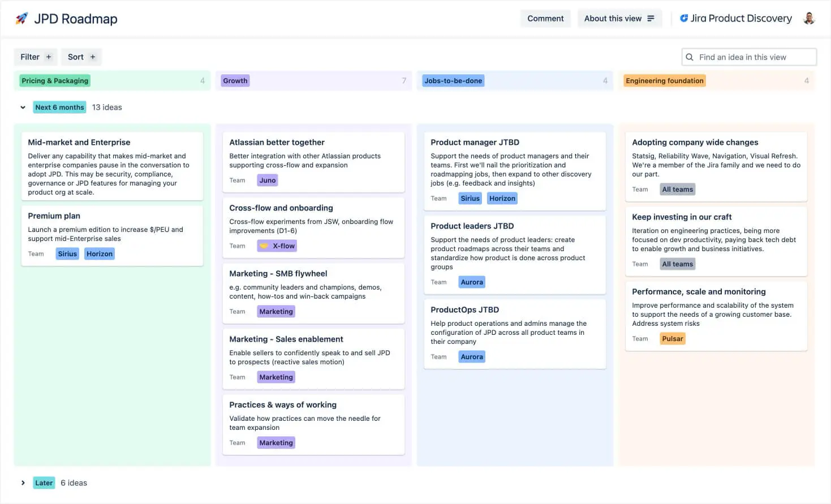Open Keep investing in our craft title
Viewport: 831px width, 504px height.
[682, 217]
